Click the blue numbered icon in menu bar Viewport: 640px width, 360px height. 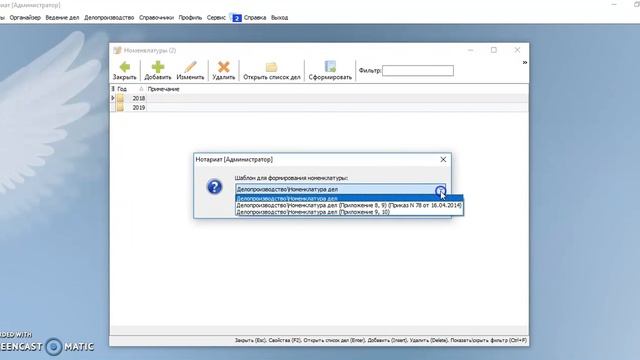click(x=237, y=18)
